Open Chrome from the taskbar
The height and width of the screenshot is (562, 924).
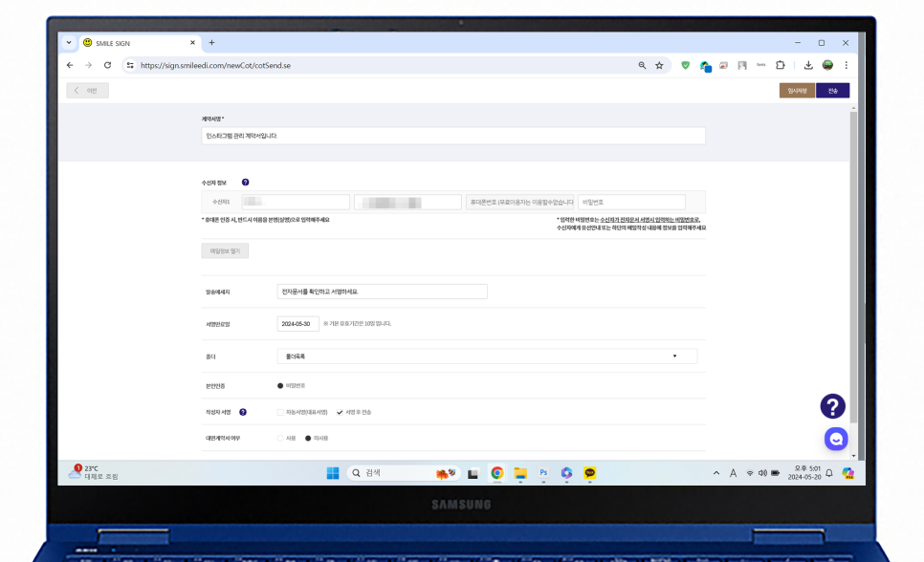pyautogui.click(x=496, y=473)
